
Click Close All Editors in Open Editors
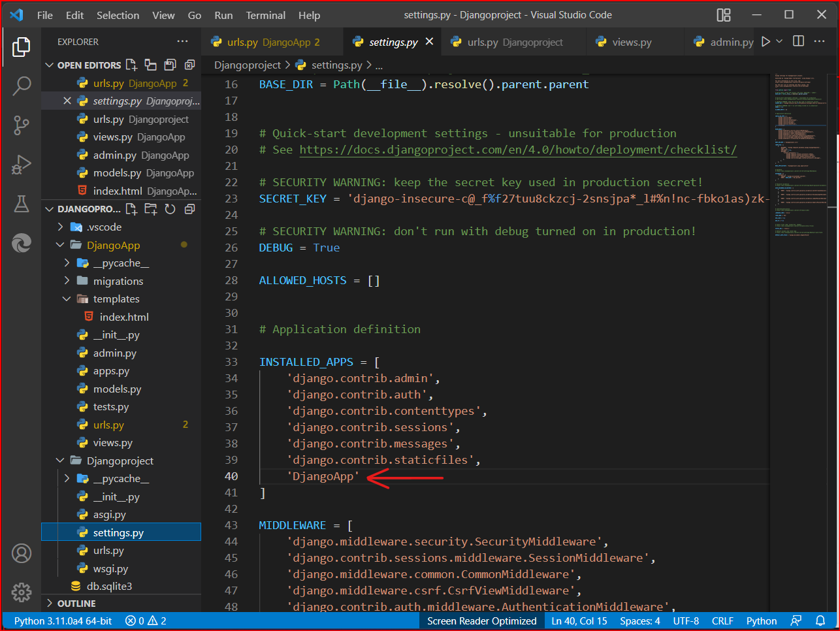pyautogui.click(x=190, y=65)
